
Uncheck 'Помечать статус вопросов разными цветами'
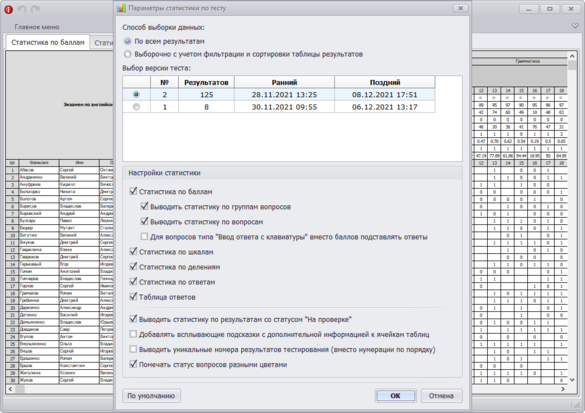point(133,364)
